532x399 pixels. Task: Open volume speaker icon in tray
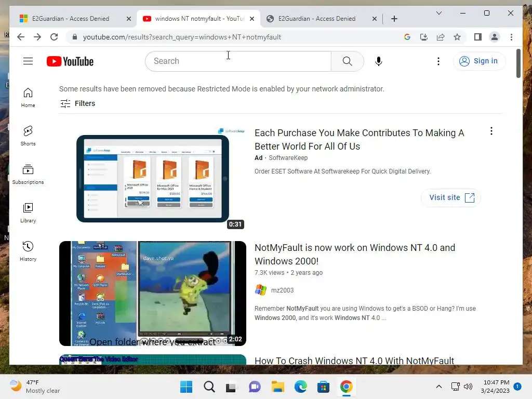point(468,387)
